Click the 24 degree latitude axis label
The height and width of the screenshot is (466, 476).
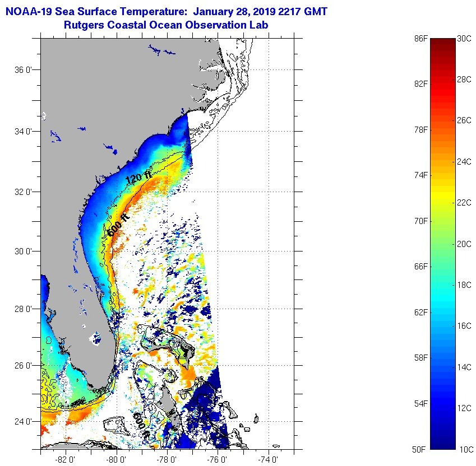click(26, 421)
